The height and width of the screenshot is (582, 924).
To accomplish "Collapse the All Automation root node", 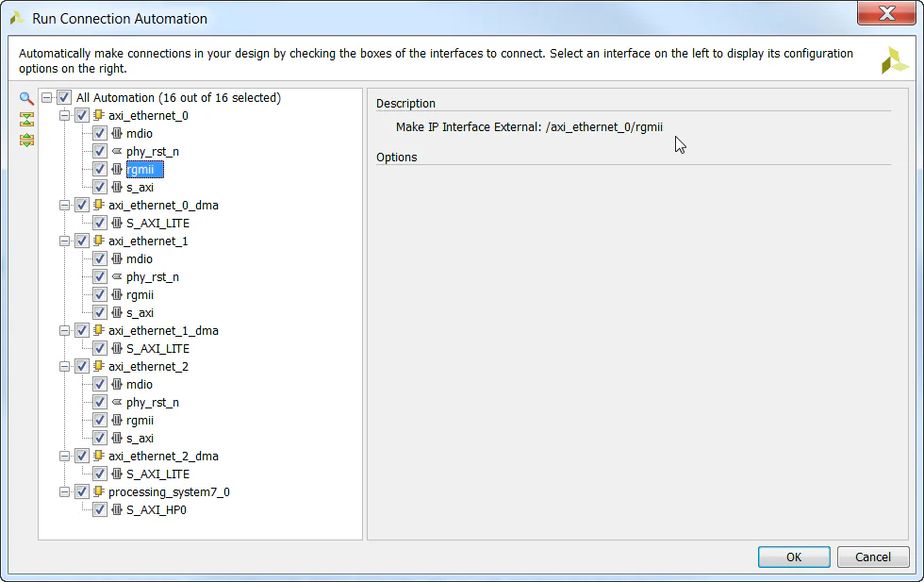I will tap(47, 97).
